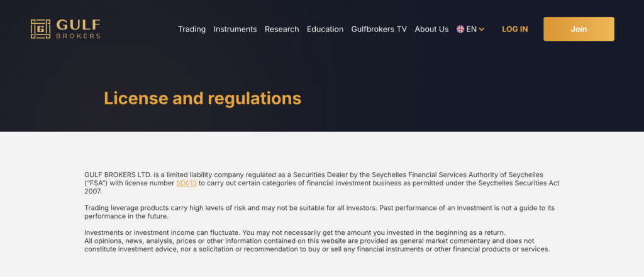644x277 pixels.
Task: Open the About Us menu
Action: pyautogui.click(x=431, y=29)
